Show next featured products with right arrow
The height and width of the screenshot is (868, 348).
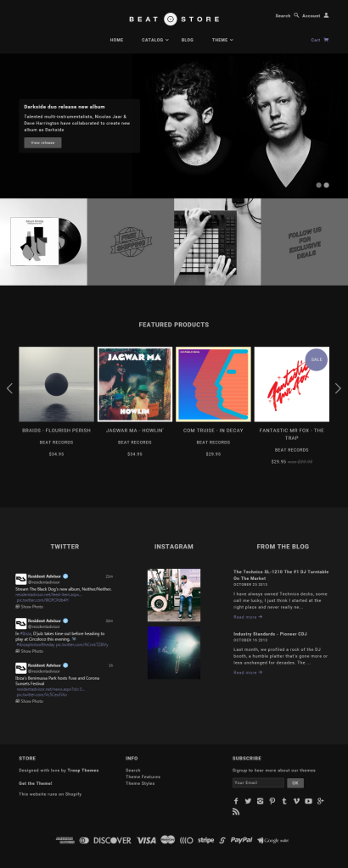tap(338, 388)
